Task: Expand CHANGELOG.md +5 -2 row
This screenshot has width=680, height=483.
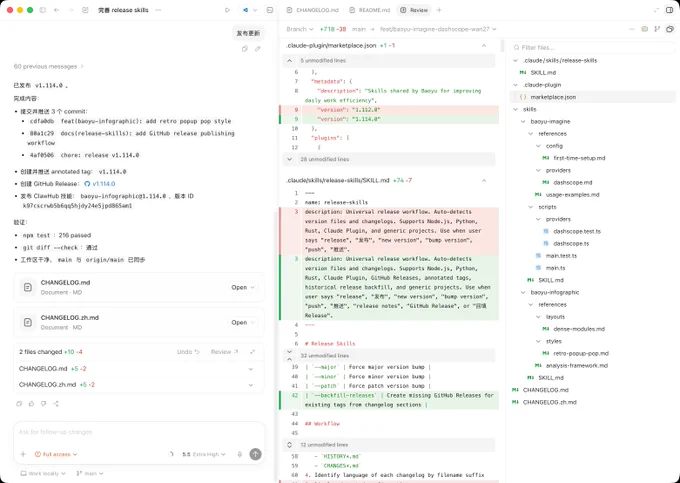Action: coord(137,369)
